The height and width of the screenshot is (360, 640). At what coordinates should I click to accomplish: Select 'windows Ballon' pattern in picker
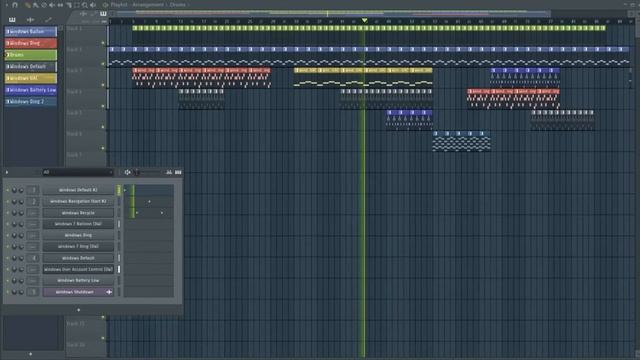tap(31, 31)
